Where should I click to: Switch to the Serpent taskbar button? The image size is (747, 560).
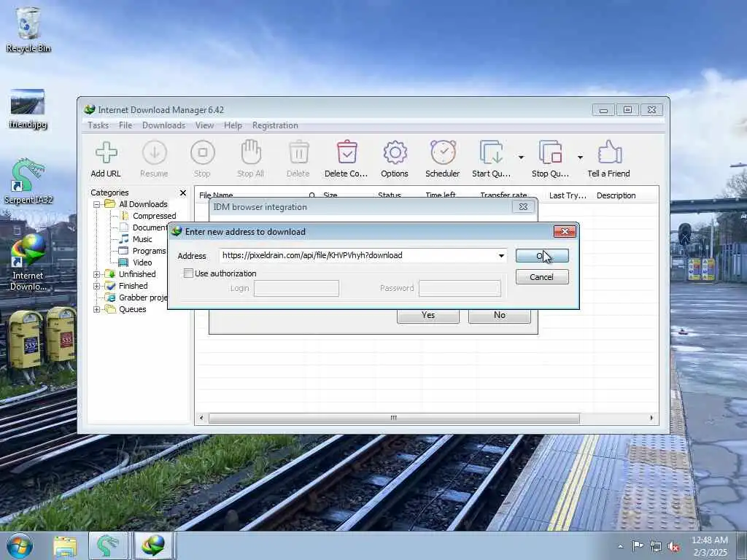coord(108,545)
